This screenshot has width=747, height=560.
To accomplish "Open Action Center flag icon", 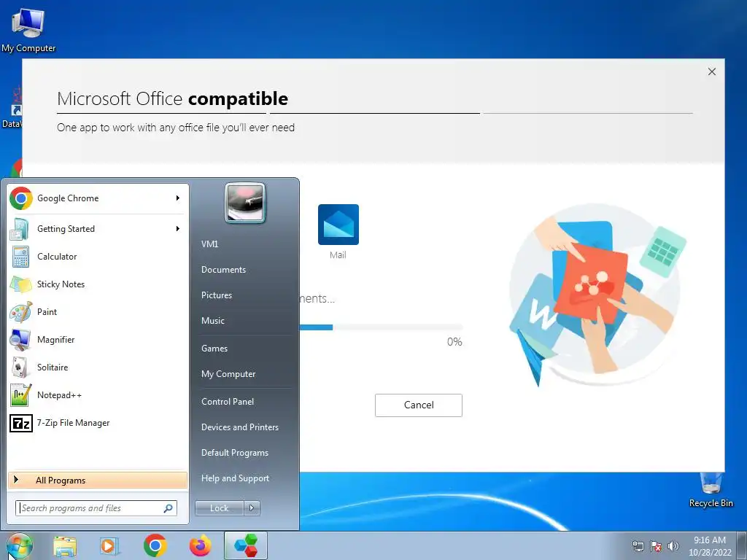I will tap(656, 546).
